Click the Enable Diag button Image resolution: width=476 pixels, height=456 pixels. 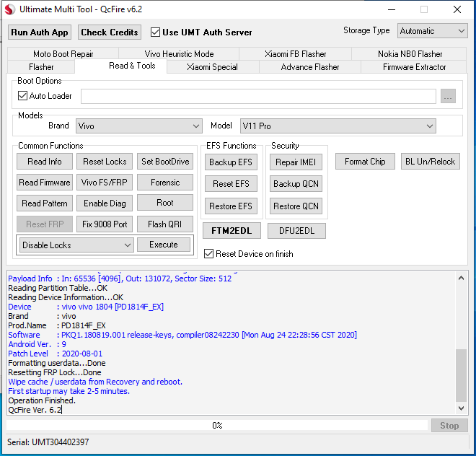pos(105,203)
